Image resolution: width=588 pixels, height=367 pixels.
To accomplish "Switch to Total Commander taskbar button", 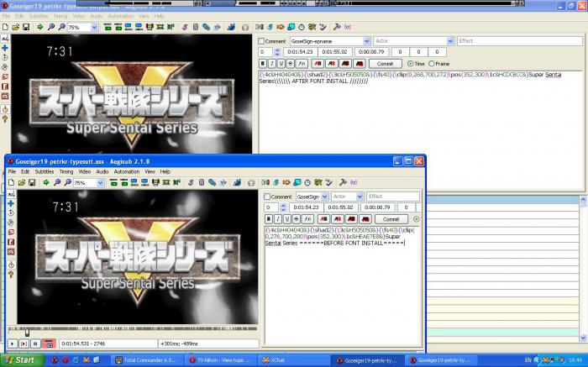I will pyautogui.click(x=148, y=360).
